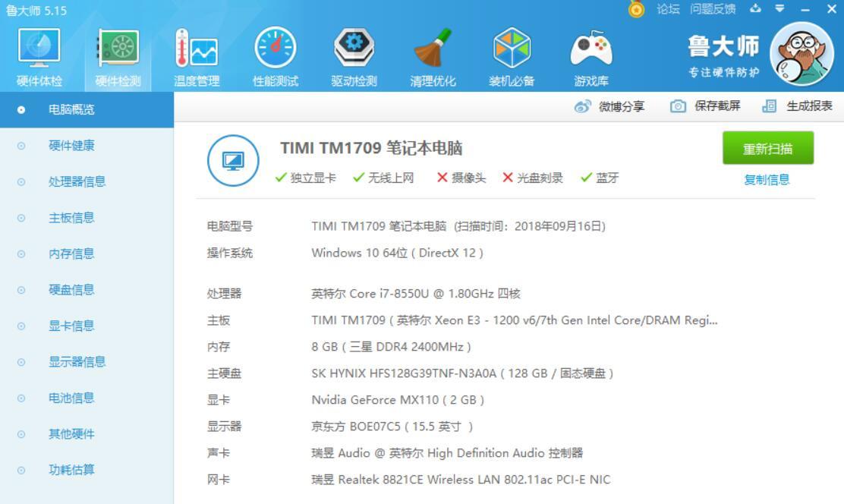Screen dimensions: 844x504
Task: Open 温度管理 temperature management
Action: click(197, 58)
